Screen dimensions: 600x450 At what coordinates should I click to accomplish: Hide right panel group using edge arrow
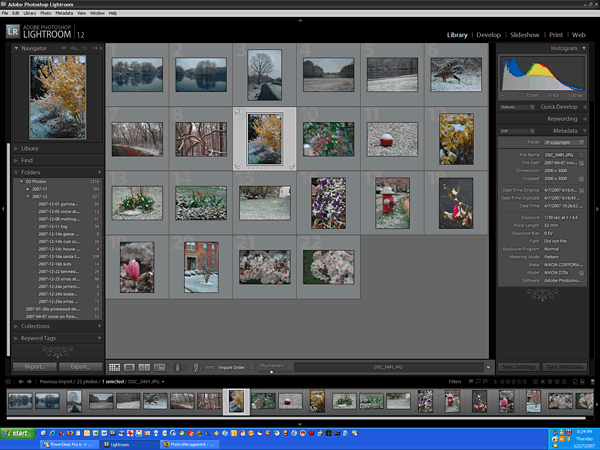pyautogui.click(x=597, y=209)
